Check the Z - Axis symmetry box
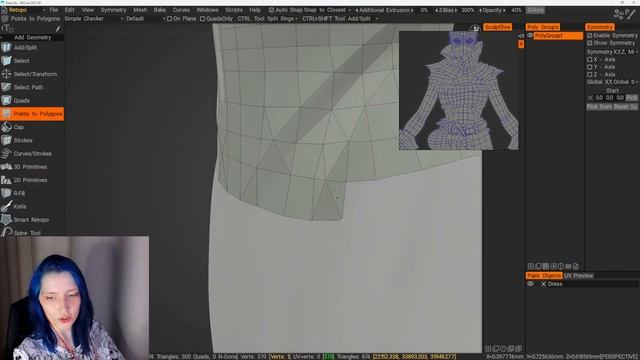640x360 pixels. click(589, 74)
